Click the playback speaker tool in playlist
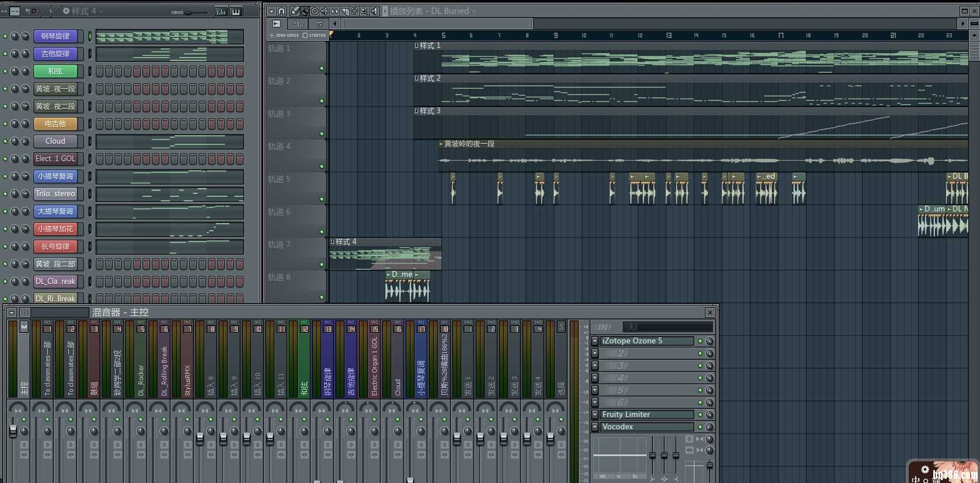This screenshot has width=980, height=483. pyautogui.click(x=374, y=11)
